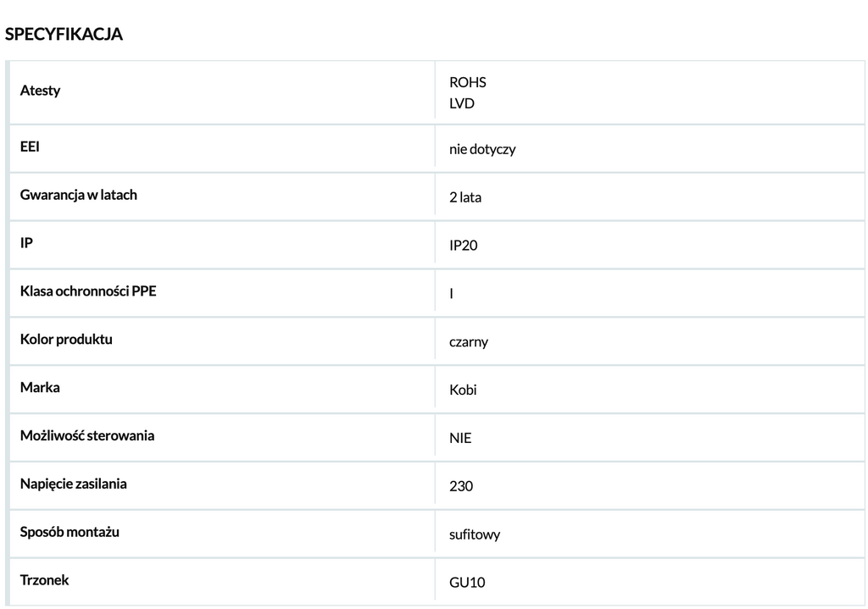Select the Marka row label
The image size is (868, 609).
(x=40, y=387)
